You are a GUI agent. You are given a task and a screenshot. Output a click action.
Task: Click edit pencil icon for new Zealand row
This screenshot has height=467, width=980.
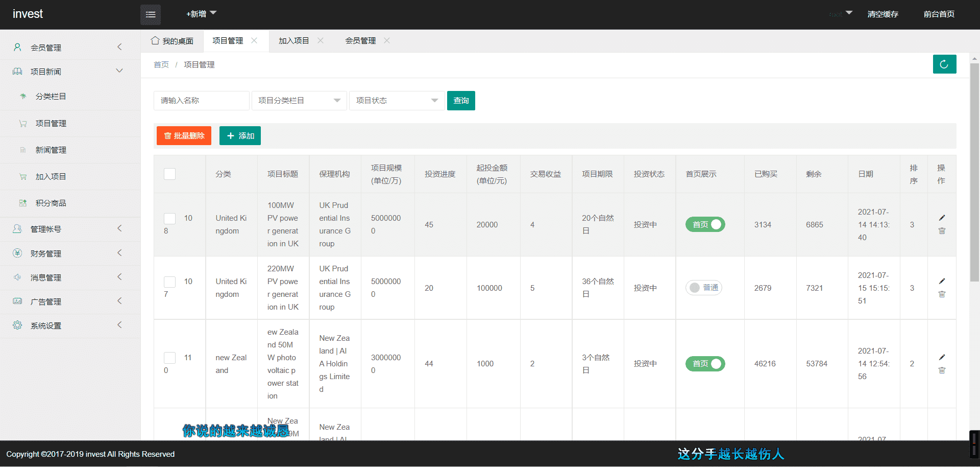(942, 358)
